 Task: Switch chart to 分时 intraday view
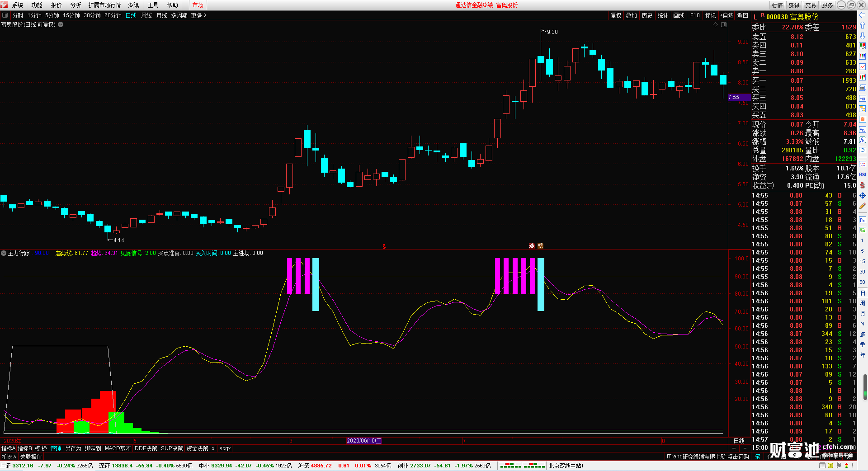pyautogui.click(x=18, y=15)
